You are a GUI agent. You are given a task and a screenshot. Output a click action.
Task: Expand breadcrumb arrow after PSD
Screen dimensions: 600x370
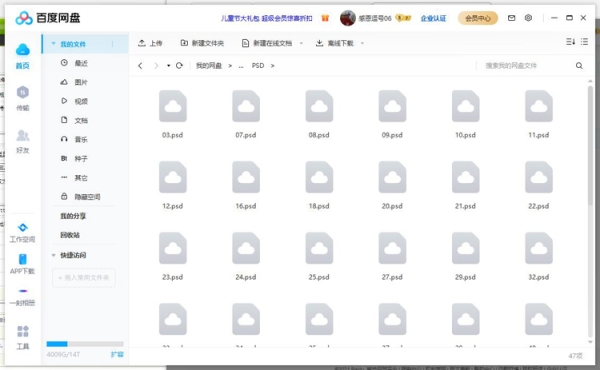click(x=272, y=66)
